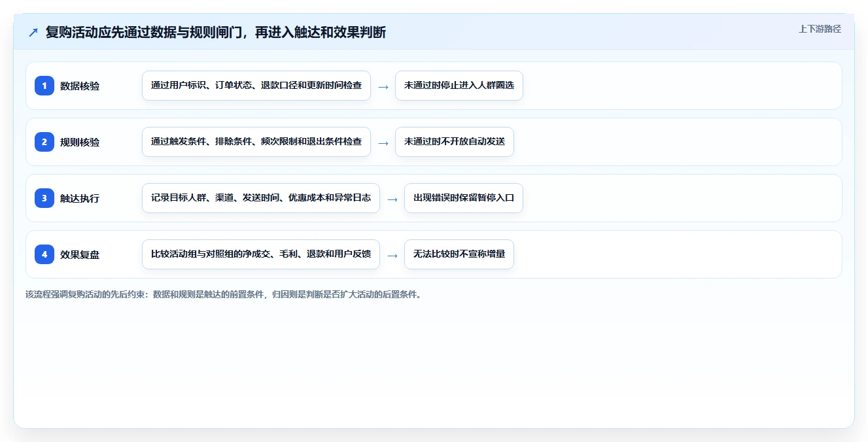Open the 通过用户标识、订单状态 check box

click(x=256, y=86)
